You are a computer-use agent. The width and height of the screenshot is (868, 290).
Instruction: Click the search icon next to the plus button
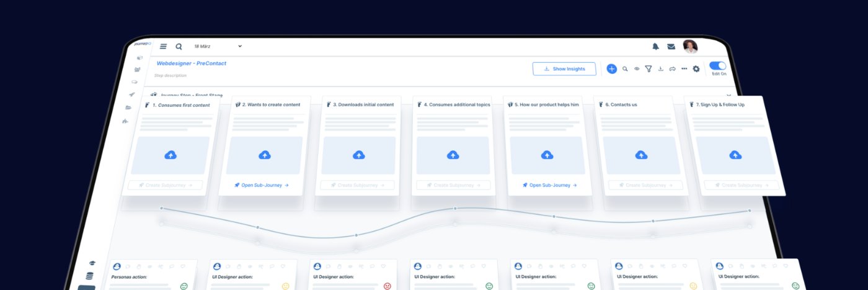click(x=625, y=69)
